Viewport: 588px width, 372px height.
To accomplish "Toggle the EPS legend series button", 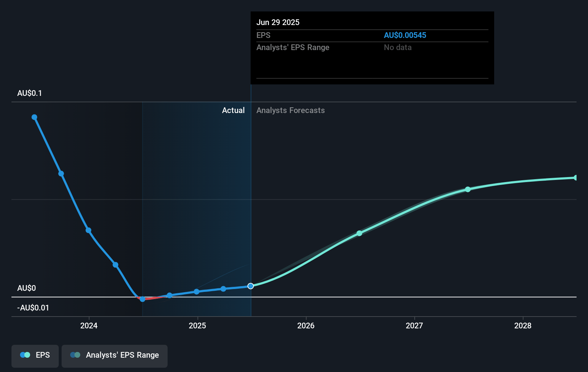I will [x=35, y=355].
